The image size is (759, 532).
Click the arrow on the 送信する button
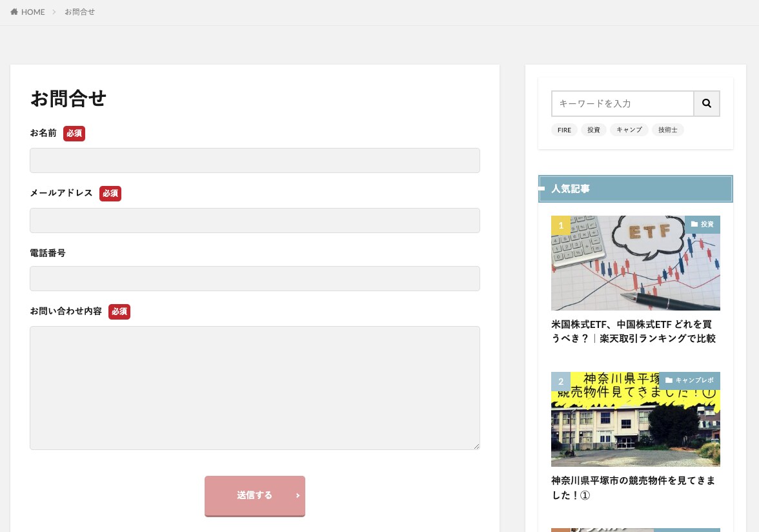298,495
